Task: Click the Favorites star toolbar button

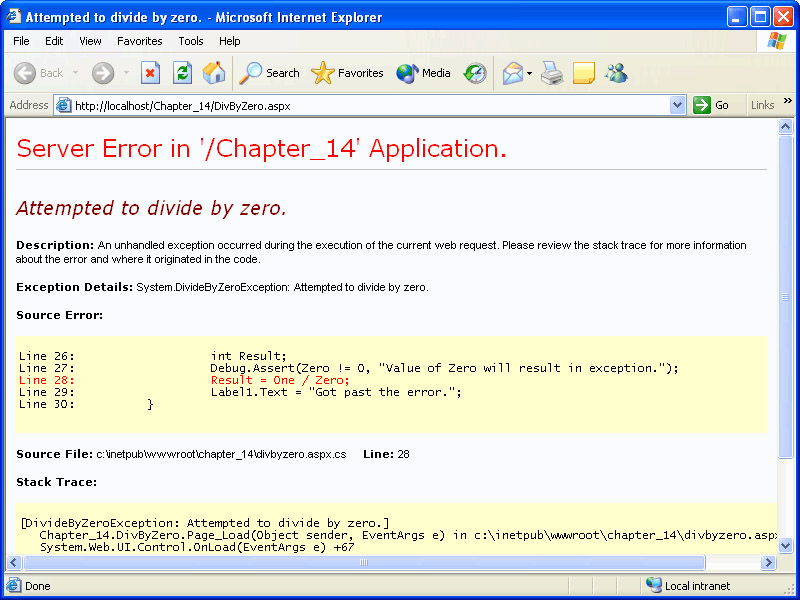Action: point(348,73)
